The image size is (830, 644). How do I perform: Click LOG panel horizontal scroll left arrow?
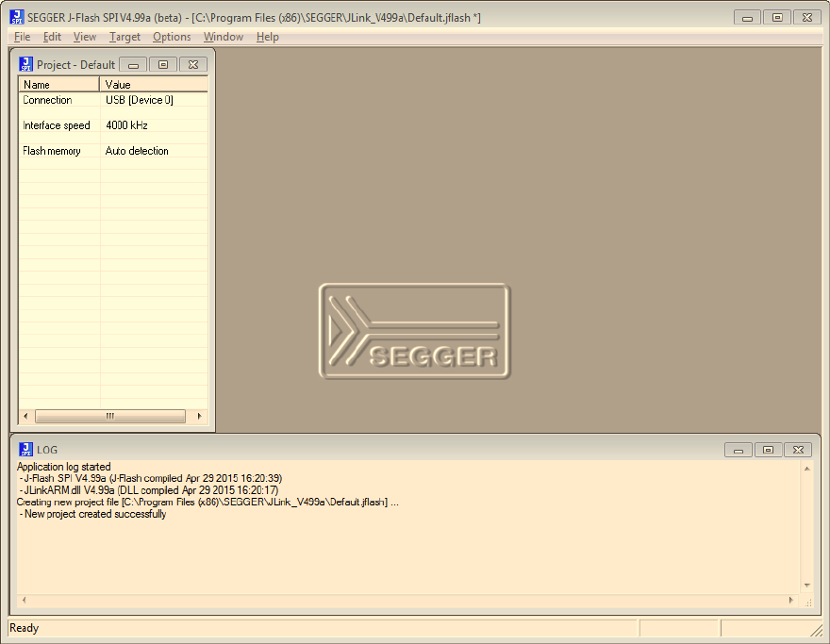[x=24, y=600]
